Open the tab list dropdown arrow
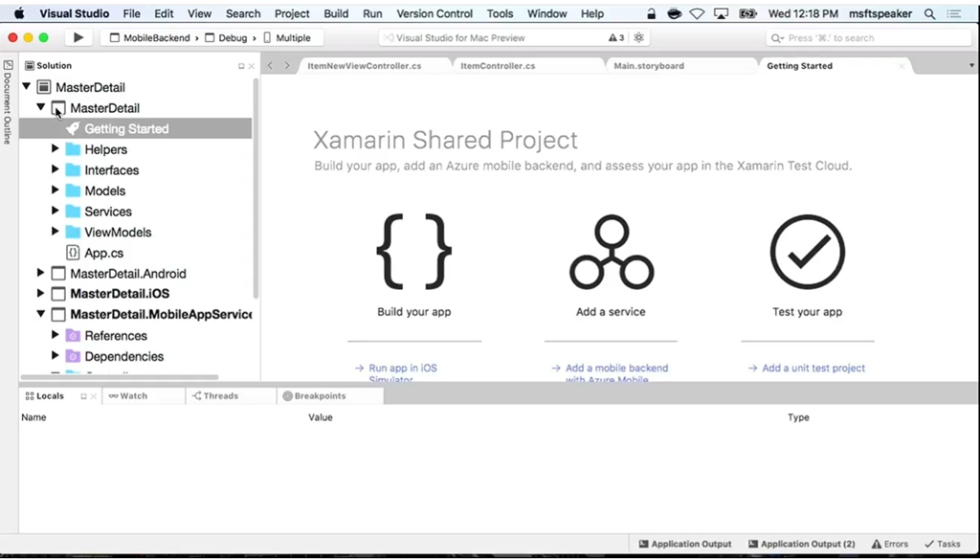 971,66
